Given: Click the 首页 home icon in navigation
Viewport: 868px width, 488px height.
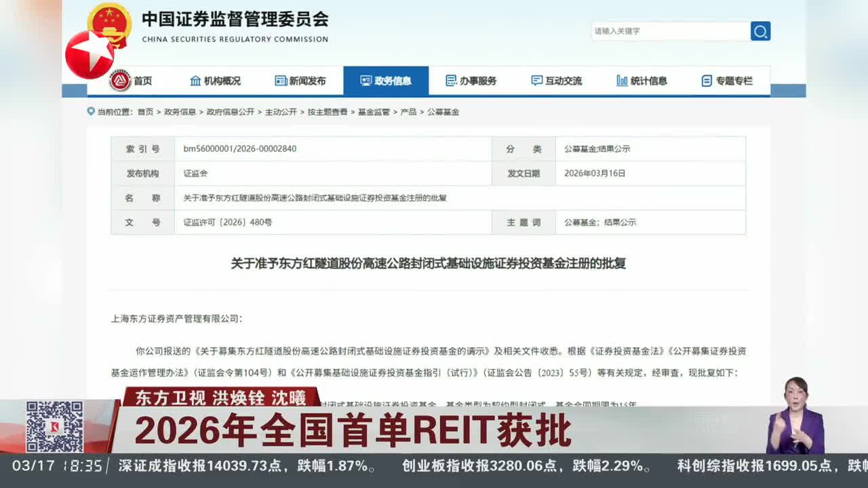Looking at the screenshot, I should click(x=120, y=81).
